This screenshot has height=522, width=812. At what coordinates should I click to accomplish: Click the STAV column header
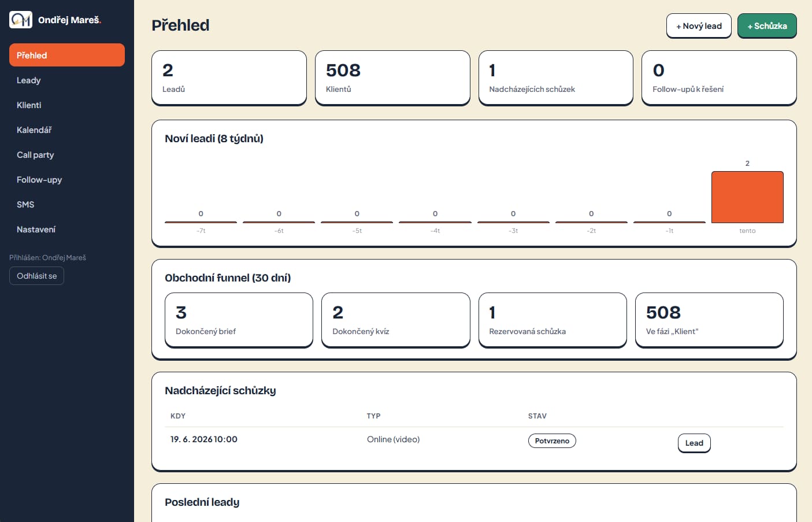tap(537, 416)
